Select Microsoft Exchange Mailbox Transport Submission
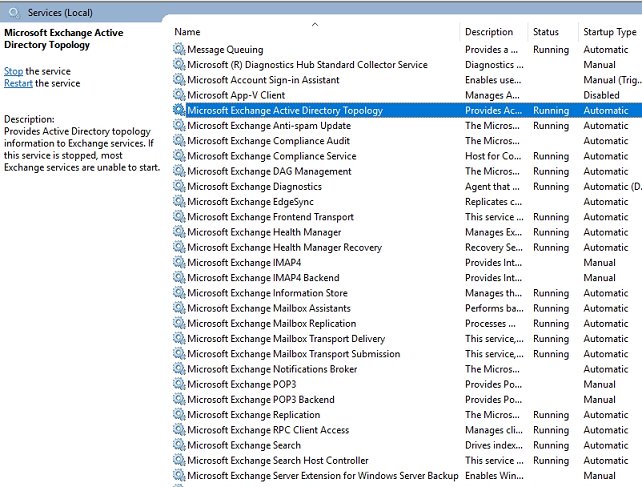The width and height of the screenshot is (642, 487). (x=294, y=354)
